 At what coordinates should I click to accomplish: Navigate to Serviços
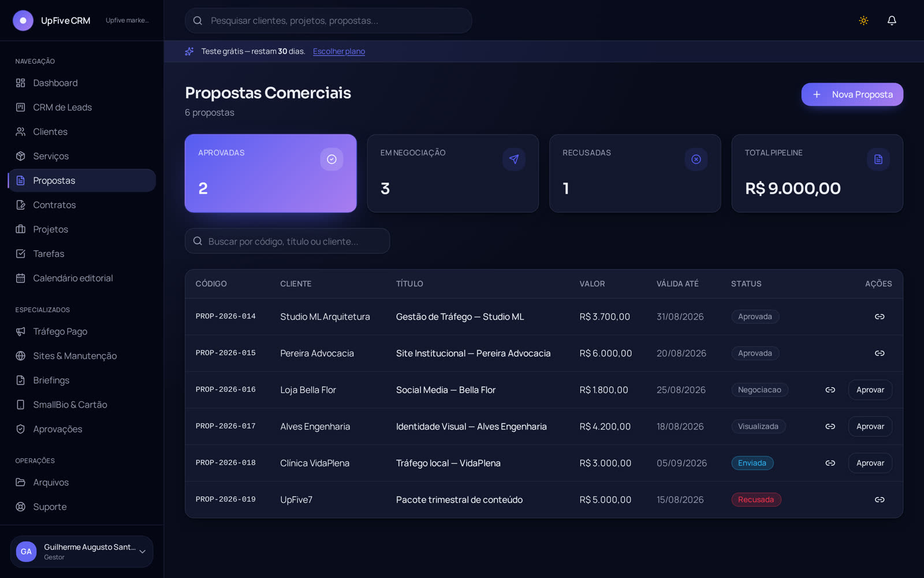click(x=81, y=156)
